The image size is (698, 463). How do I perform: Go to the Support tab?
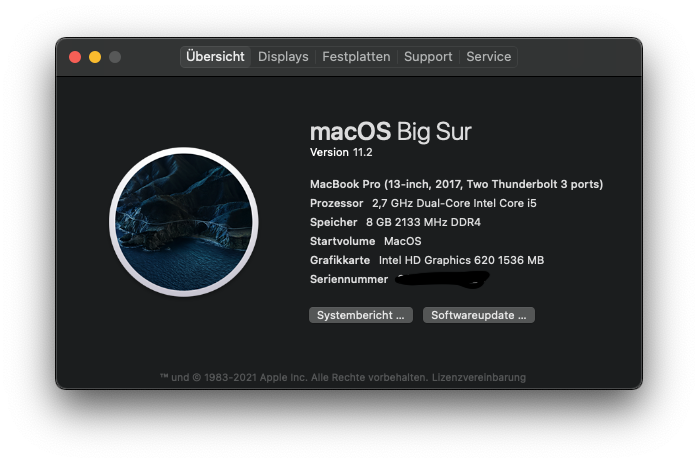coord(428,57)
